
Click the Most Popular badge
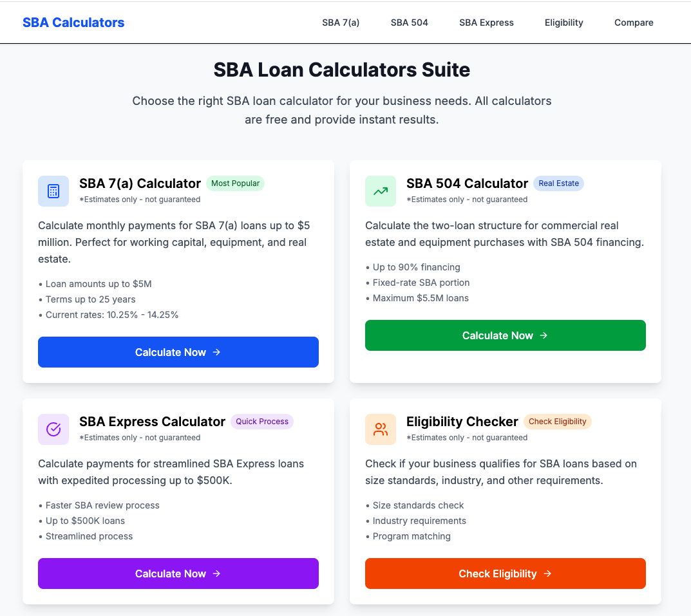(x=235, y=183)
